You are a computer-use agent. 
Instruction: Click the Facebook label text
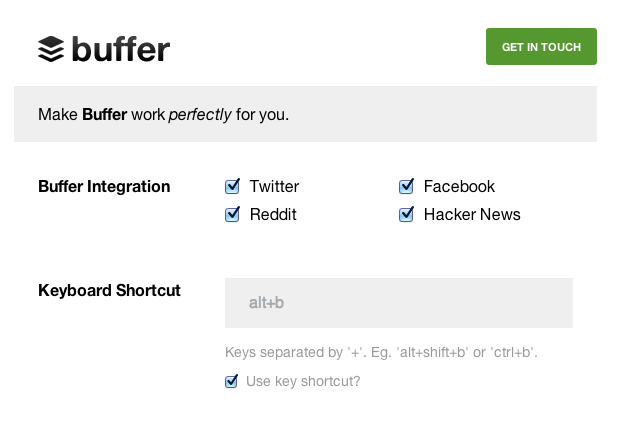click(x=459, y=186)
